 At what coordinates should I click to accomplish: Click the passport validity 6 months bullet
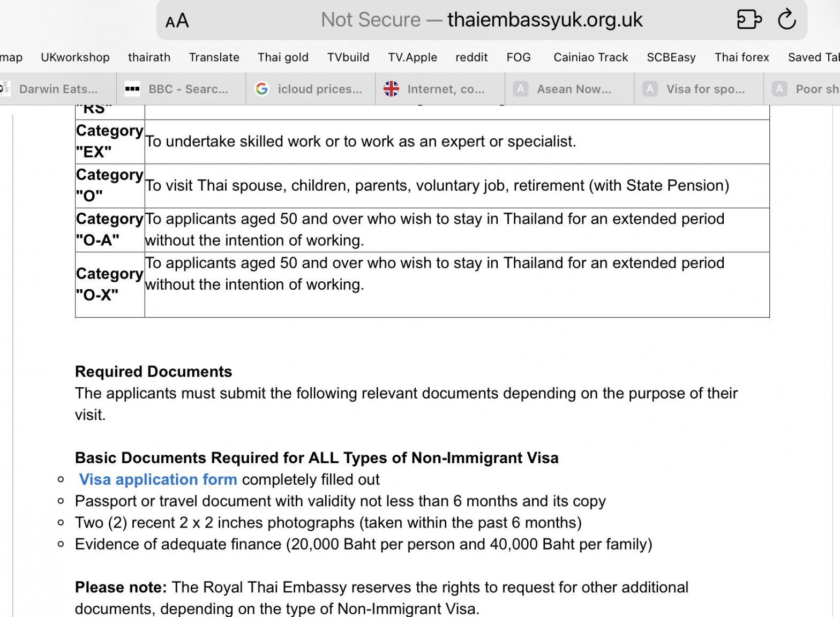340,501
